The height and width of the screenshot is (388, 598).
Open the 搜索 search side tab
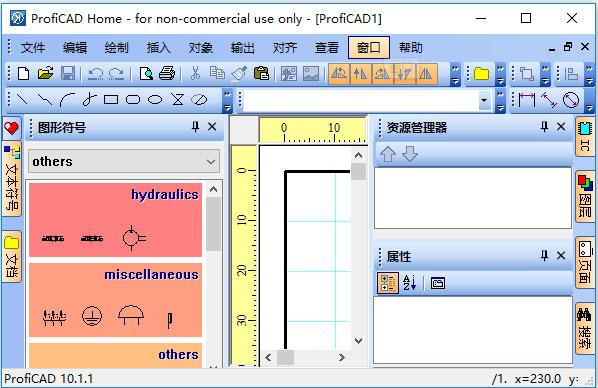coord(585,329)
